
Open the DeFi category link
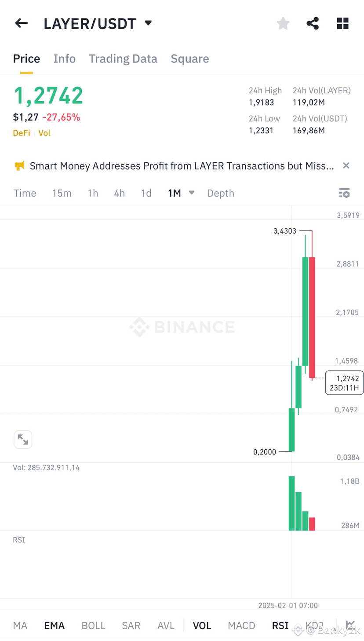(21, 133)
